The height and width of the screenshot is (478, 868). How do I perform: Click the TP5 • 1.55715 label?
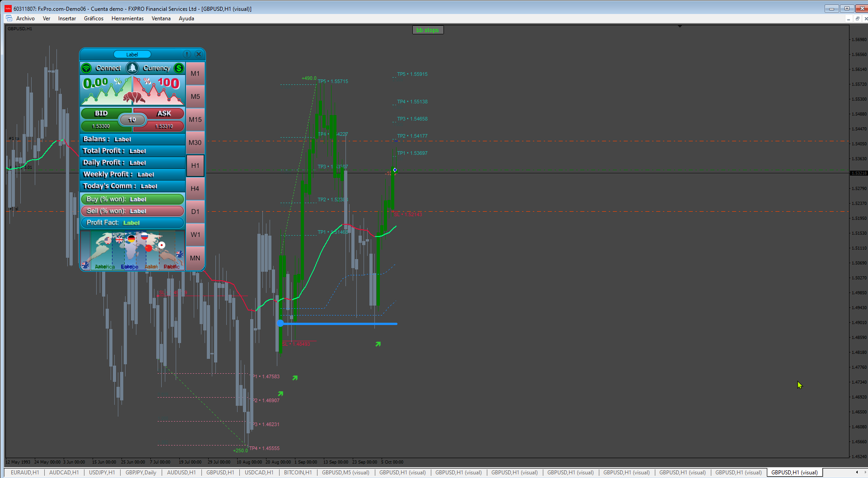333,81
